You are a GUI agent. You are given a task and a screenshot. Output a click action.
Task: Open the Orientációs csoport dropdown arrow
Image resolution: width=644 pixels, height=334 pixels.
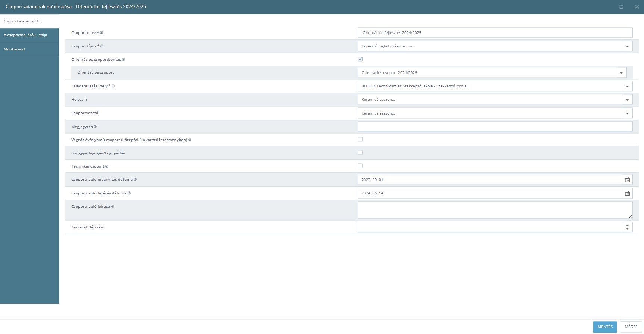[x=621, y=73]
